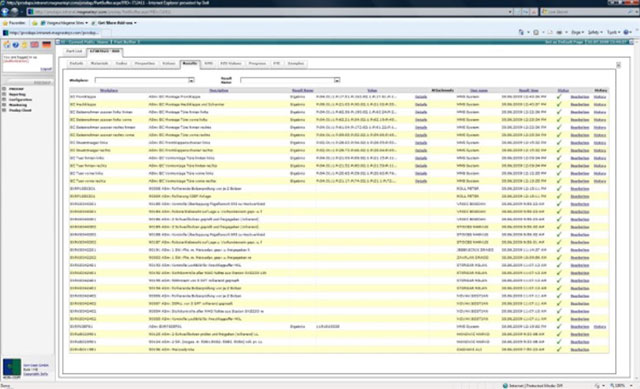Click the Set as Default Page link
This screenshot has width=640, height=389.
tap(564, 42)
